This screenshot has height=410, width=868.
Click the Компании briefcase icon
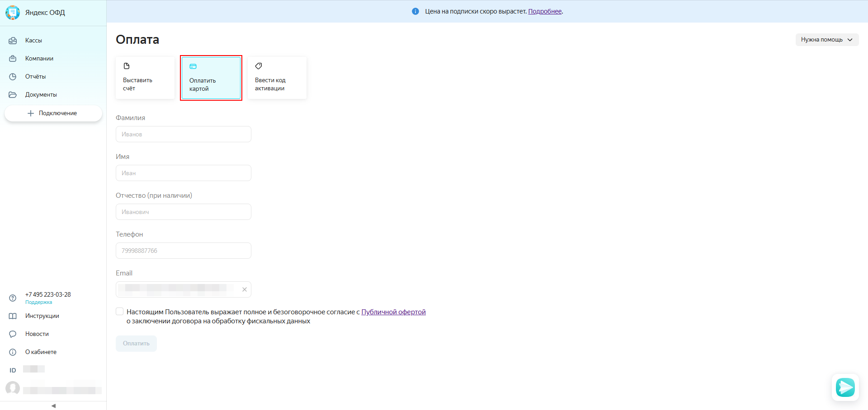[x=13, y=59]
